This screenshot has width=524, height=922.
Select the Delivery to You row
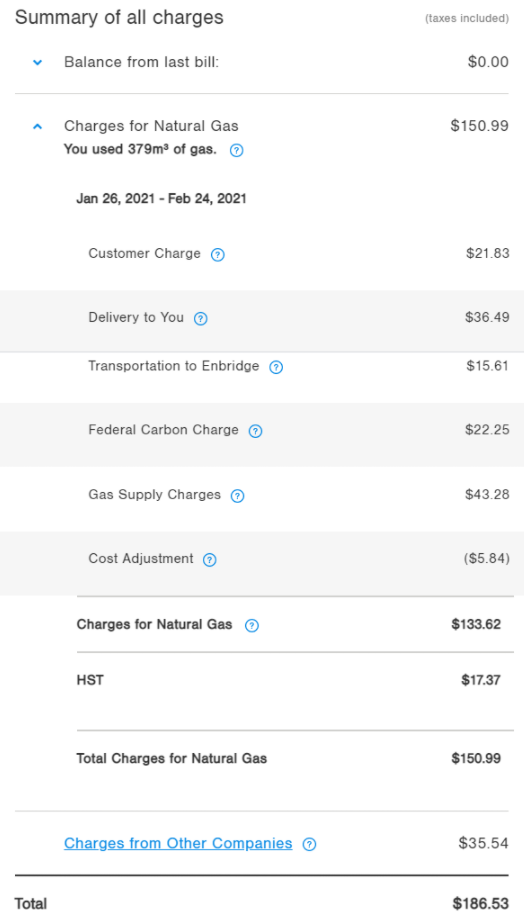point(262,320)
